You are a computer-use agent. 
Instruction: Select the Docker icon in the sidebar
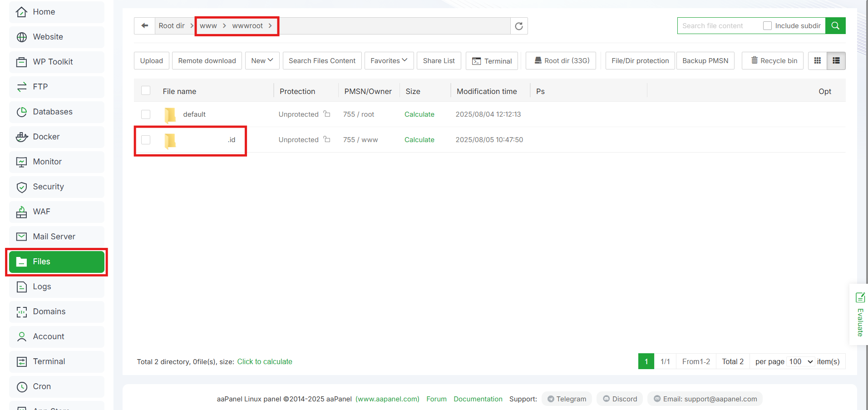click(x=22, y=137)
